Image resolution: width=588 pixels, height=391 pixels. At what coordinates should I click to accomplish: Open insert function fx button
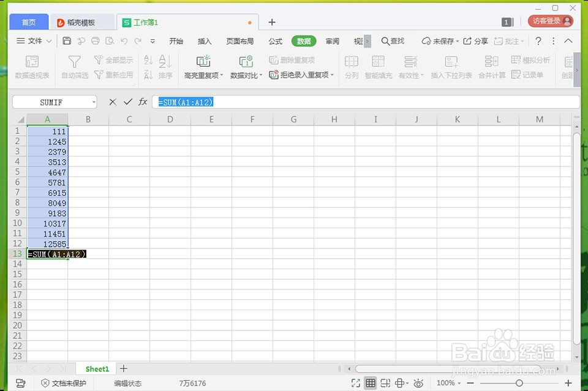coord(143,102)
